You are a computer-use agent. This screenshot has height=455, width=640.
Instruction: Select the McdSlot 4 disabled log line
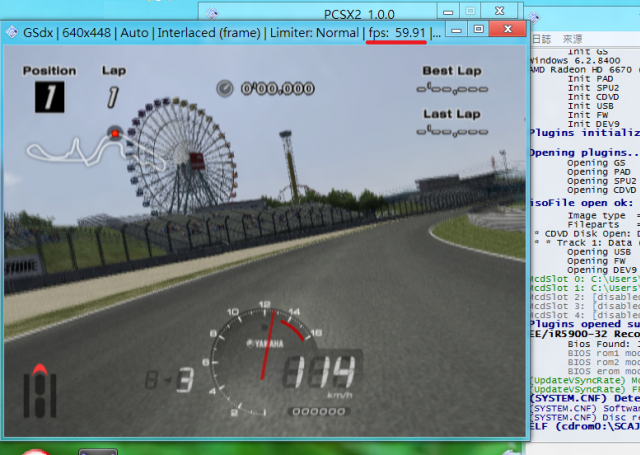[x=585, y=315]
